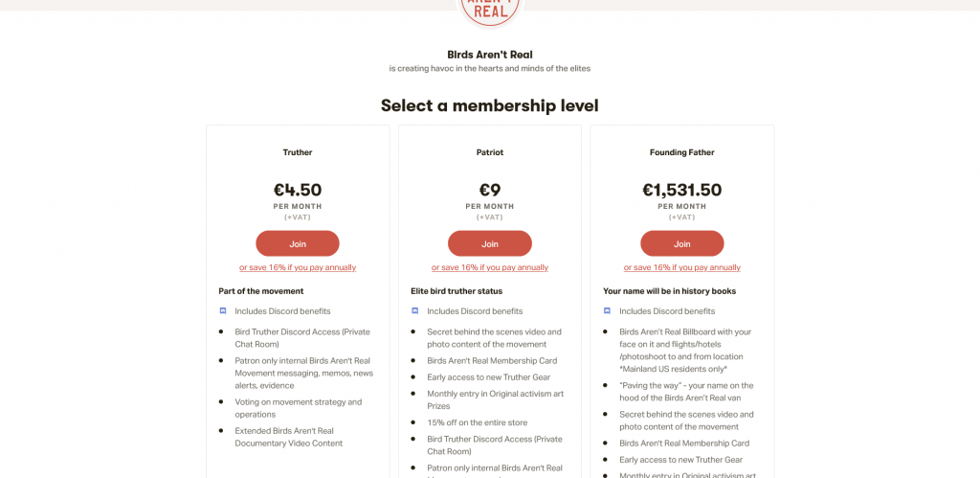Join the Founding Father membership tier

(681, 243)
